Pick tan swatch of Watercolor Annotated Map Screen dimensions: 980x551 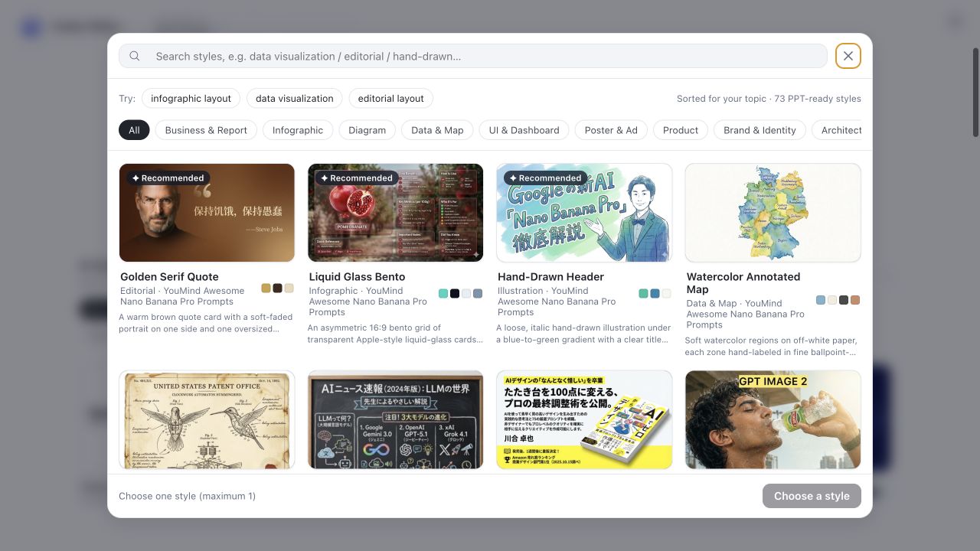click(x=855, y=300)
